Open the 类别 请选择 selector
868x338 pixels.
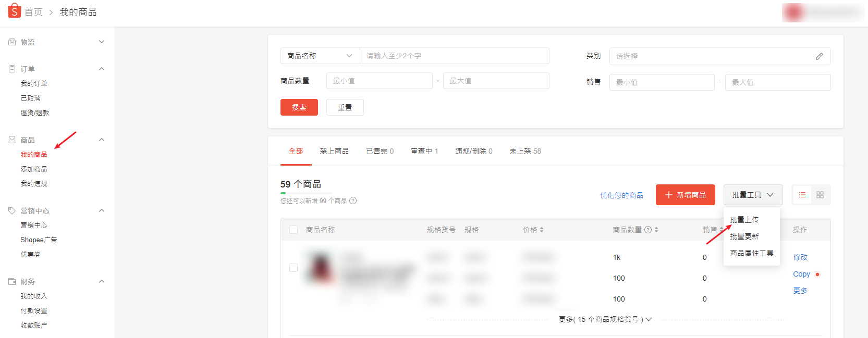pos(720,56)
